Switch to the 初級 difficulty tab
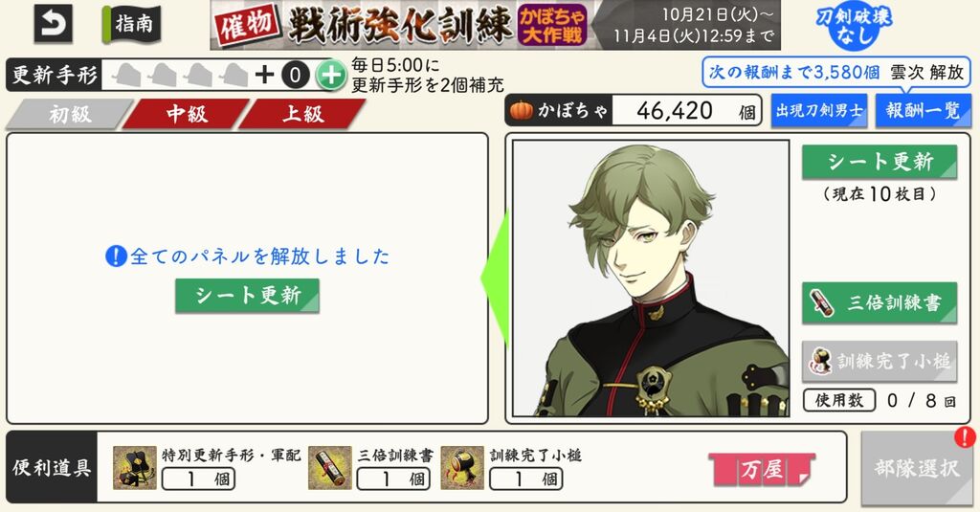Viewport: 980px width, 512px height. pos(70,115)
